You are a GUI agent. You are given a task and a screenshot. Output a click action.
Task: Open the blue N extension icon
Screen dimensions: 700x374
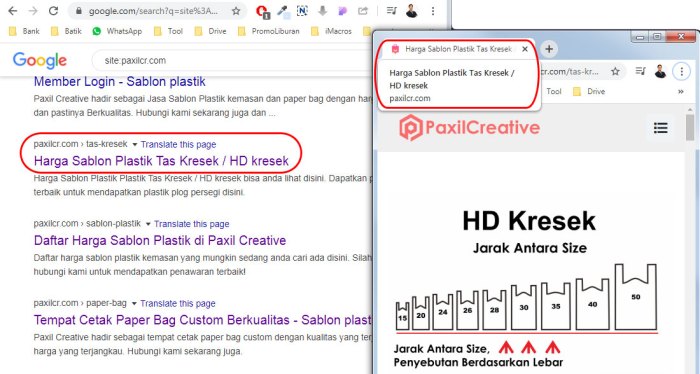pos(302,11)
